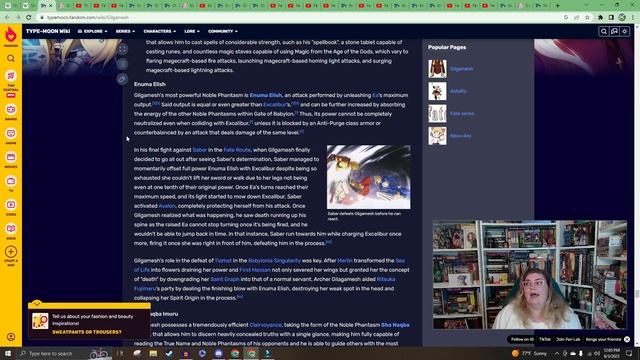Image resolution: width=640 pixels, height=360 pixels.
Task: Click the expand content width icon
Action: 122,49
